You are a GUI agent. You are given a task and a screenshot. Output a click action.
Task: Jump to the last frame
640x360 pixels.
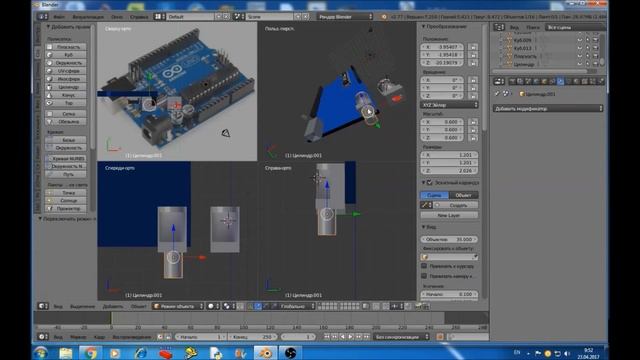point(367,337)
